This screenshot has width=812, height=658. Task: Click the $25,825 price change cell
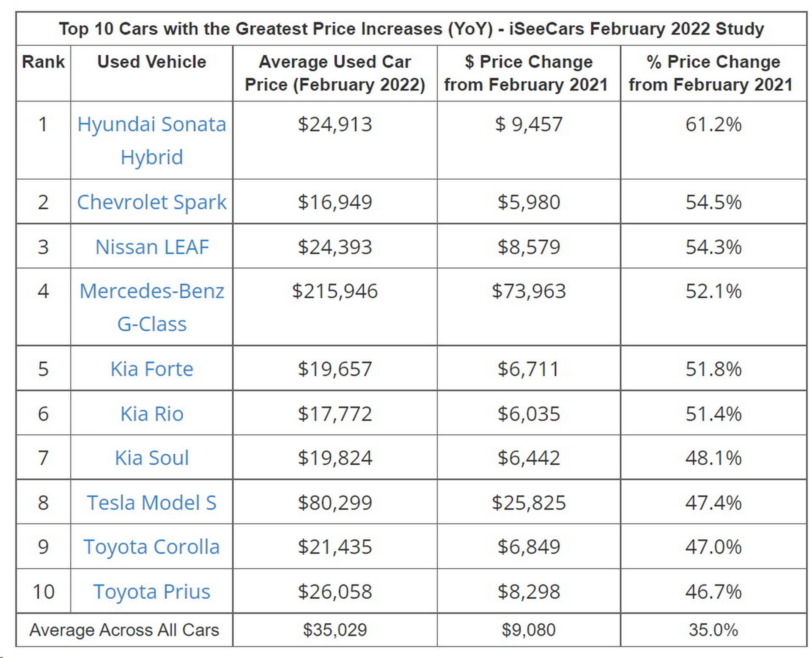[528, 503]
